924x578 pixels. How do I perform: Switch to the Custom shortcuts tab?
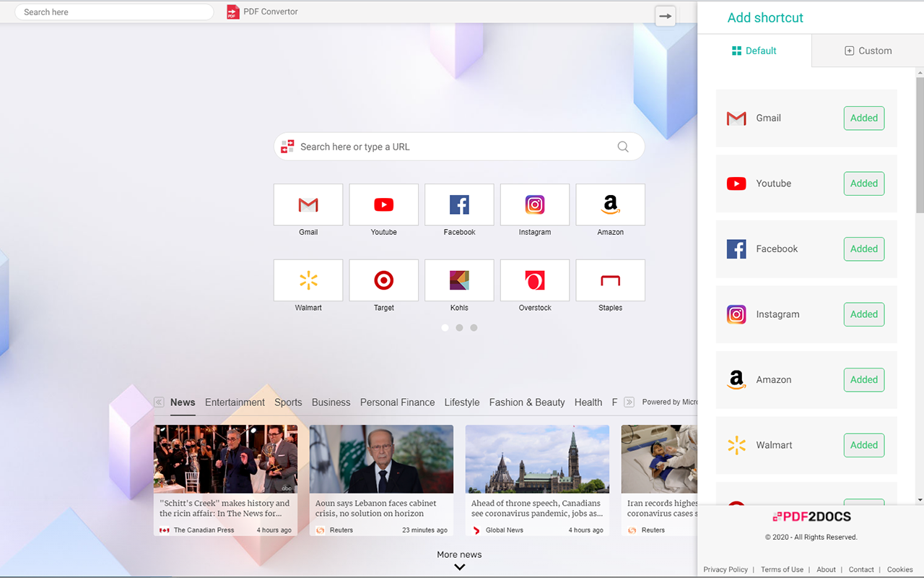pyautogui.click(x=868, y=51)
